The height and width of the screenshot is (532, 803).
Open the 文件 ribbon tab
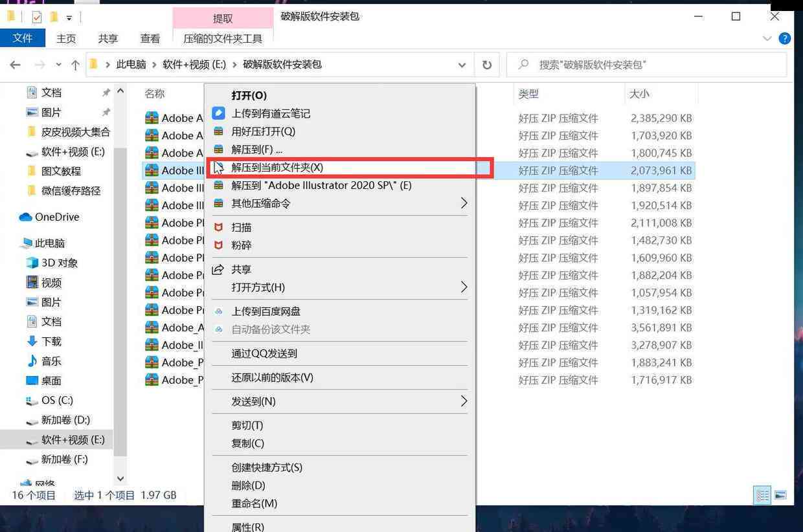click(22, 38)
